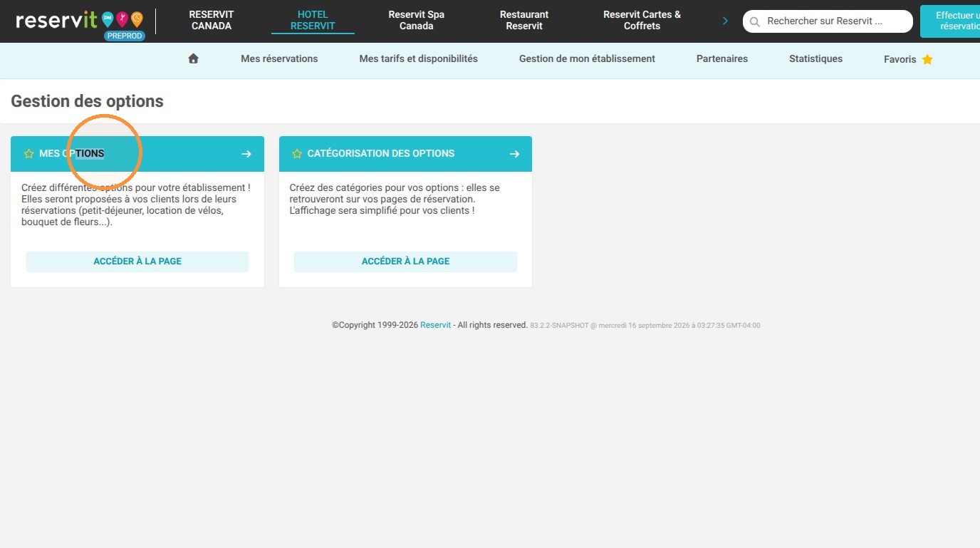Image resolution: width=980 pixels, height=548 pixels.
Task: Click the magnifier icon in search box
Action: tap(755, 22)
